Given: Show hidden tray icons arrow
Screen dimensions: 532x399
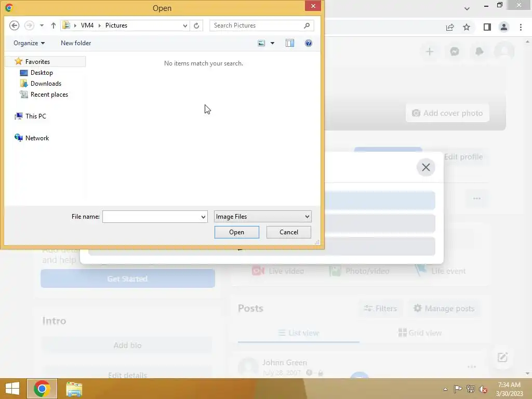Looking at the screenshot, I should [445, 389].
